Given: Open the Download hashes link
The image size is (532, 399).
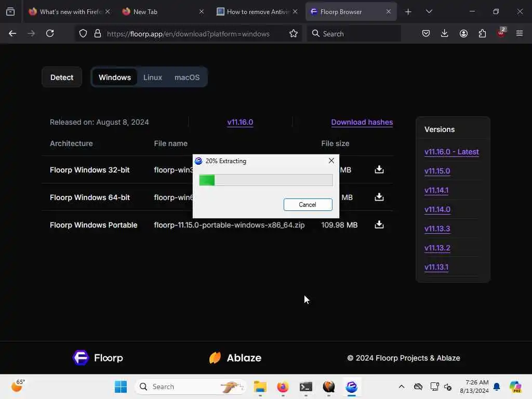Looking at the screenshot, I should (x=362, y=122).
